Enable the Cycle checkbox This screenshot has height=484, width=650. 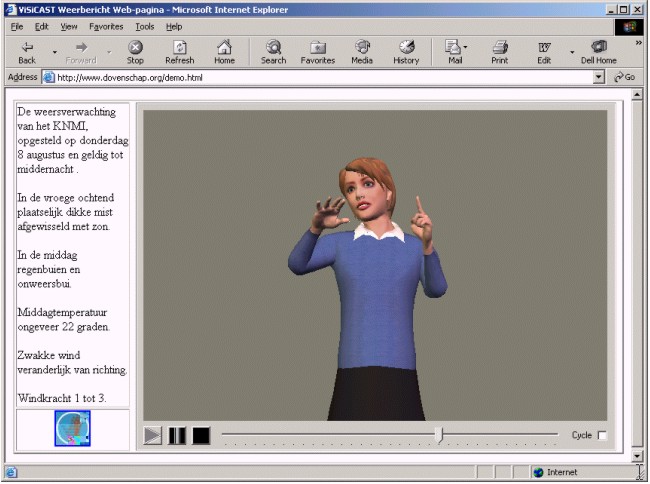(x=602, y=436)
